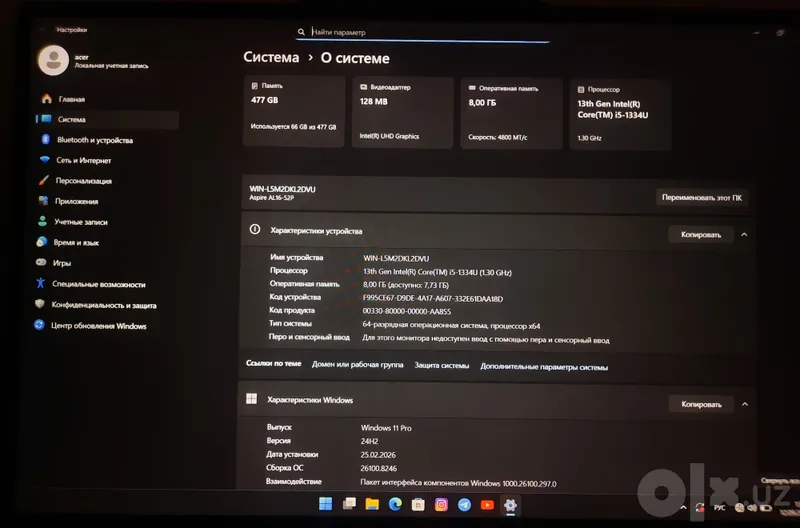Open the Windows Start button

(326, 504)
